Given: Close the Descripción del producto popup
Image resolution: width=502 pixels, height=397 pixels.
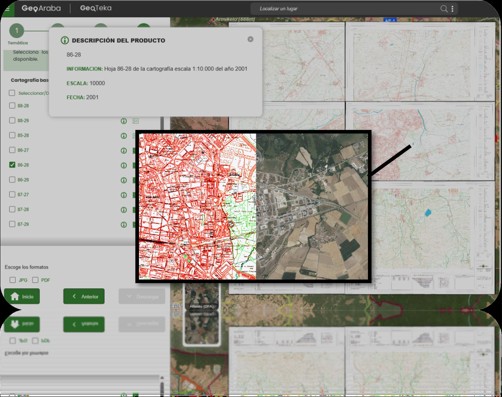Looking at the screenshot, I should click(x=250, y=39).
